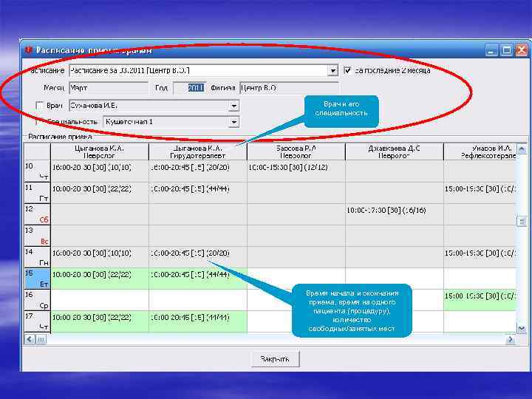This screenshot has width=532, height=399.
Task: Click green Рефлексотерапевт cell on day 16
Action: (480, 300)
